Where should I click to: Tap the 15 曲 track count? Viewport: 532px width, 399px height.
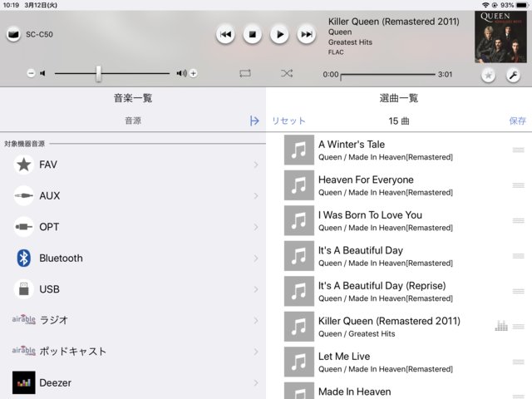[399, 121]
